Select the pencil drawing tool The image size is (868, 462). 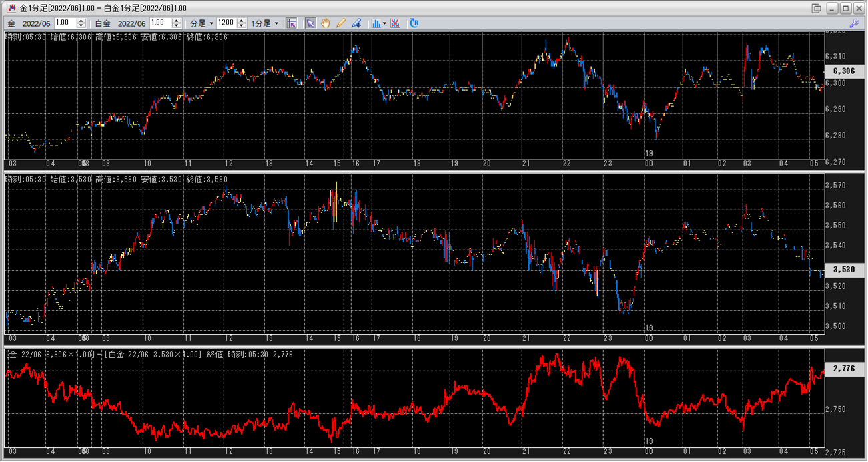pyautogui.click(x=341, y=23)
